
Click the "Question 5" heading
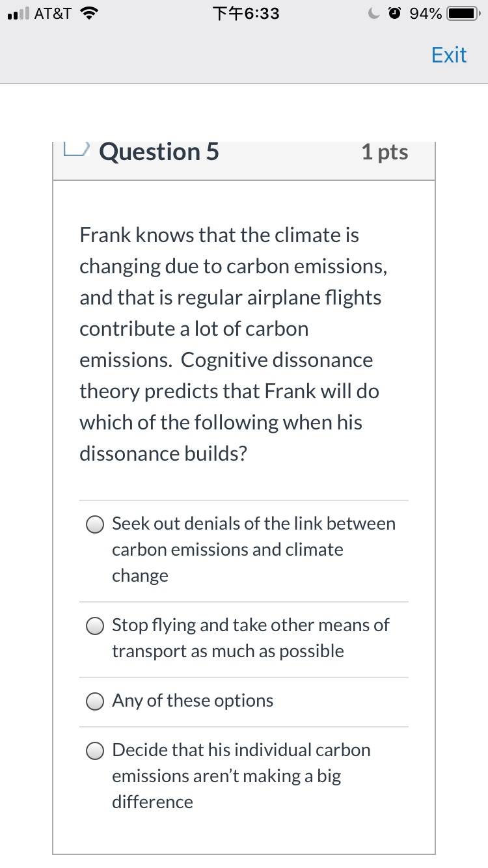[x=159, y=152]
